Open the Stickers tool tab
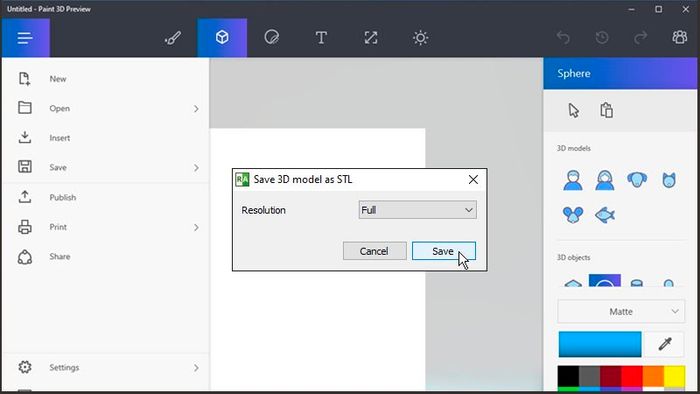The image size is (700, 394). (x=271, y=38)
